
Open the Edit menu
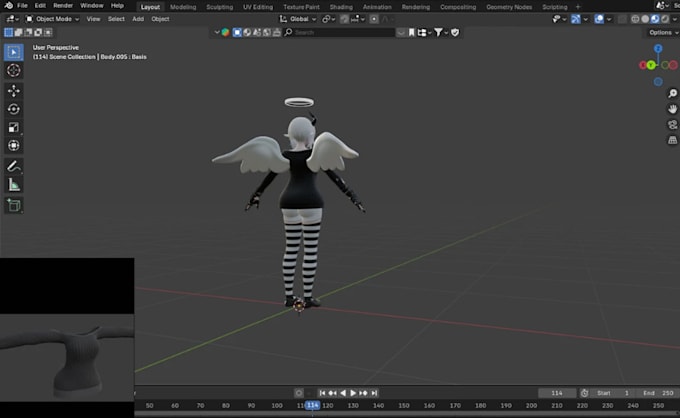[x=40, y=6]
